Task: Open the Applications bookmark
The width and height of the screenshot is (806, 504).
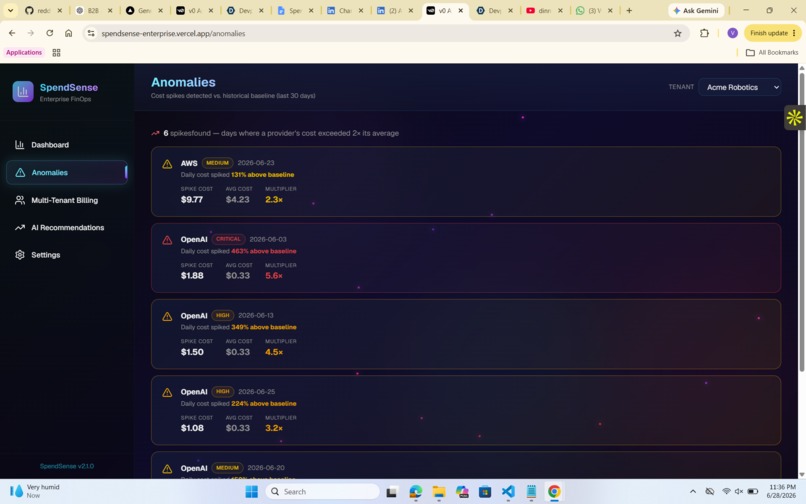Action: click(24, 52)
